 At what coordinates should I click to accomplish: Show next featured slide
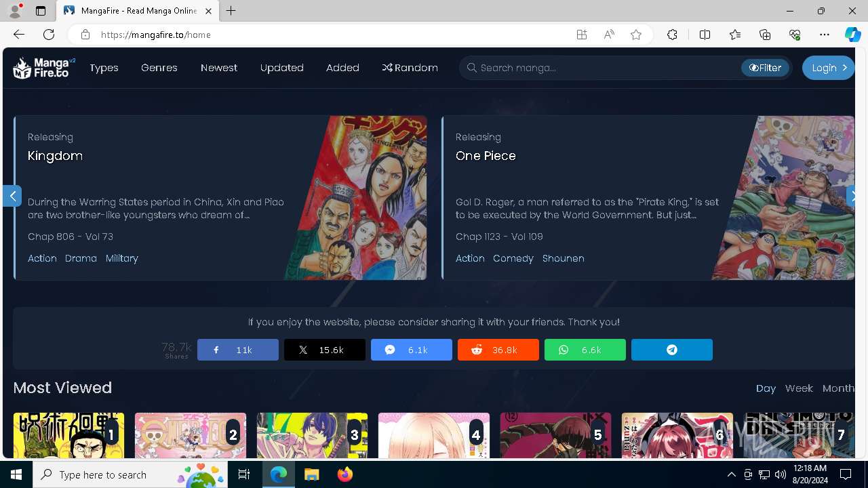click(851, 196)
